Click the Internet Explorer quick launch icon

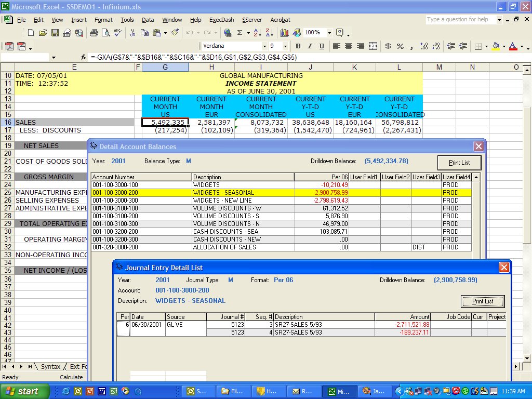tap(65, 391)
